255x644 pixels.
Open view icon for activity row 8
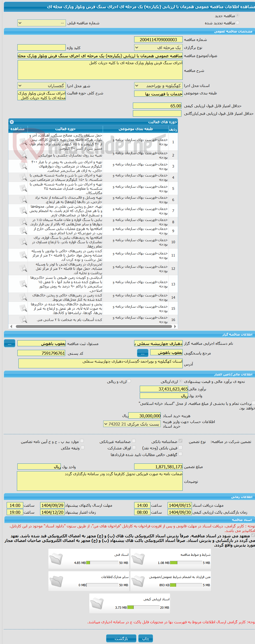click(x=23, y=222)
